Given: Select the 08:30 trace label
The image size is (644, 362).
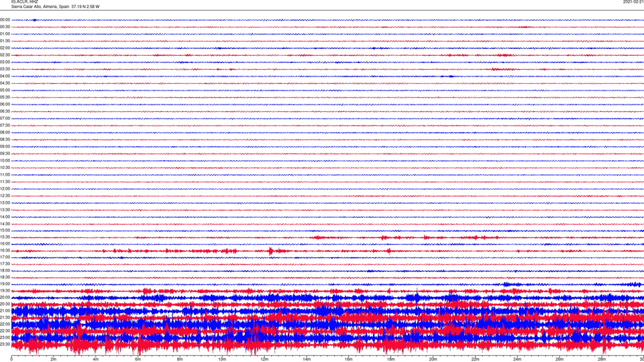Looking at the screenshot, I should (x=5, y=139).
